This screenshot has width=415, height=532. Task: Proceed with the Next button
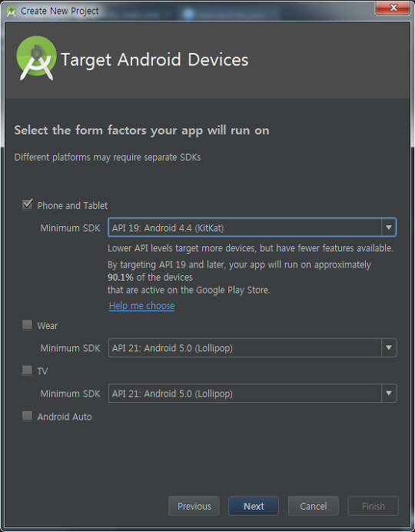(254, 506)
